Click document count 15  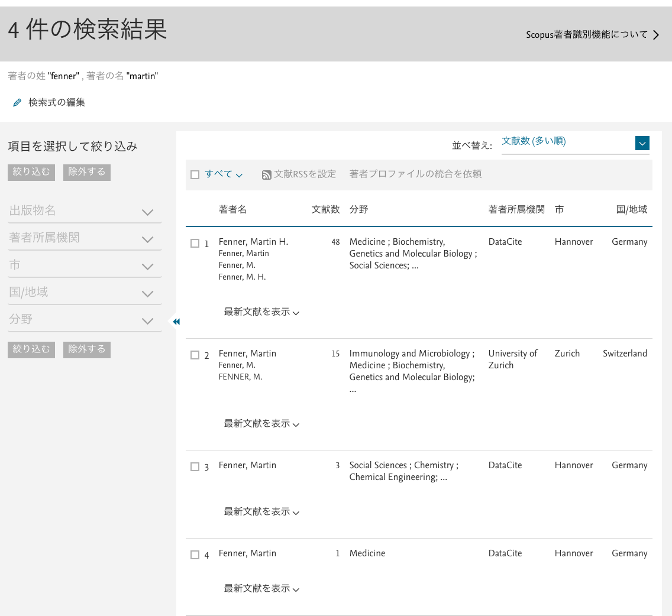tap(335, 354)
